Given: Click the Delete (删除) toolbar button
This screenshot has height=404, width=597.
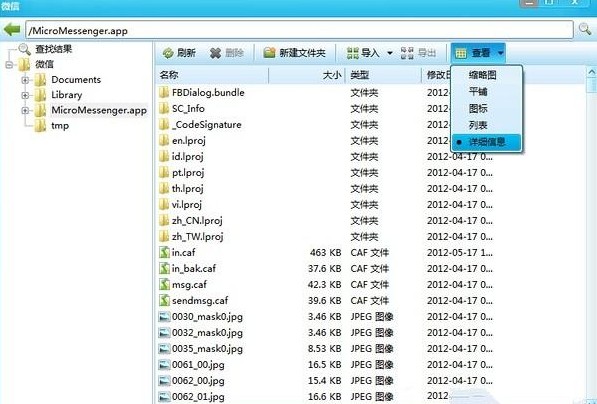Looking at the screenshot, I should pyautogui.click(x=227, y=53).
